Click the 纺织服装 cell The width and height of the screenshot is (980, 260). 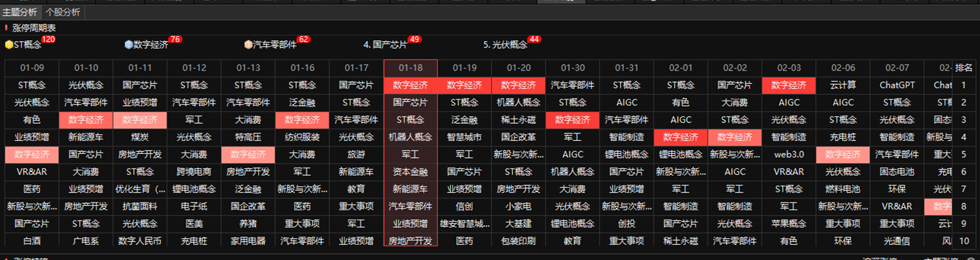point(302,137)
